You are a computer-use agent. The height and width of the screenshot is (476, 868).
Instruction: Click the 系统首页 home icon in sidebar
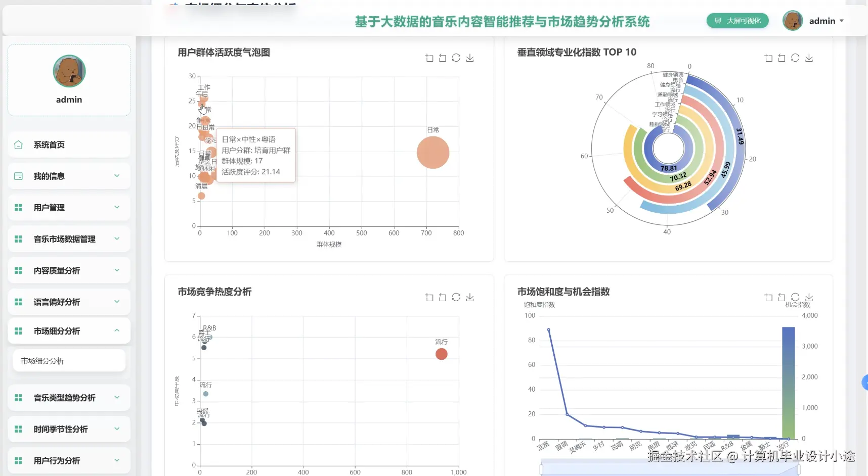click(18, 144)
